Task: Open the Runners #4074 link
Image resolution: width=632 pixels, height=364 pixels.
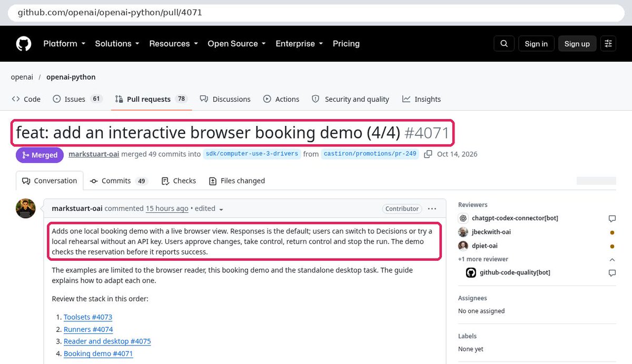Action: (x=88, y=329)
